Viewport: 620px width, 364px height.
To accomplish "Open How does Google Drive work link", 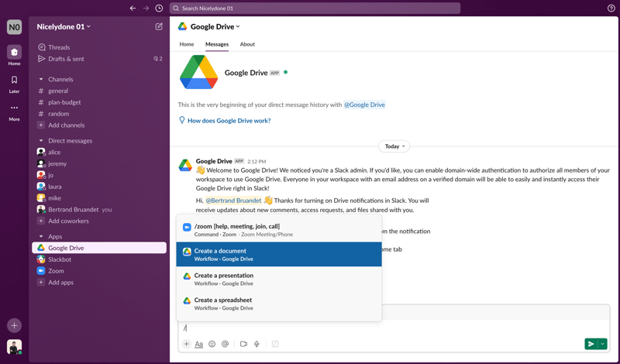I will (229, 121).
